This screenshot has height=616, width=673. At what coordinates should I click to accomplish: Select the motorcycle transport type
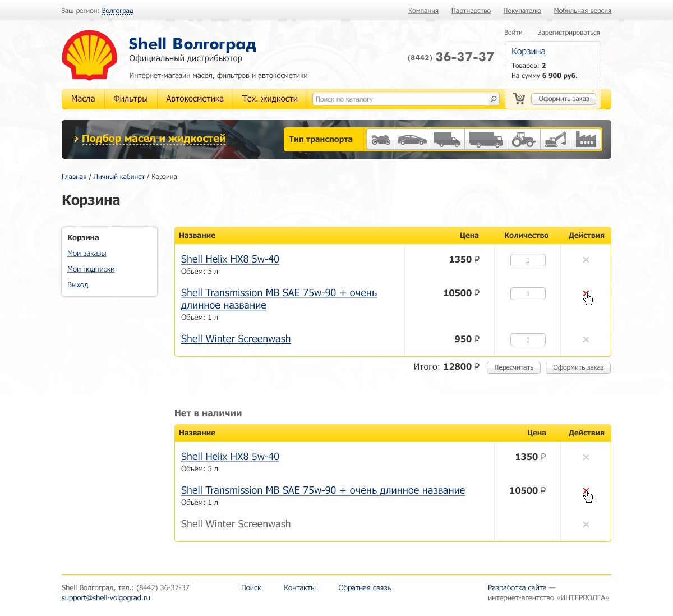(381, 139)
